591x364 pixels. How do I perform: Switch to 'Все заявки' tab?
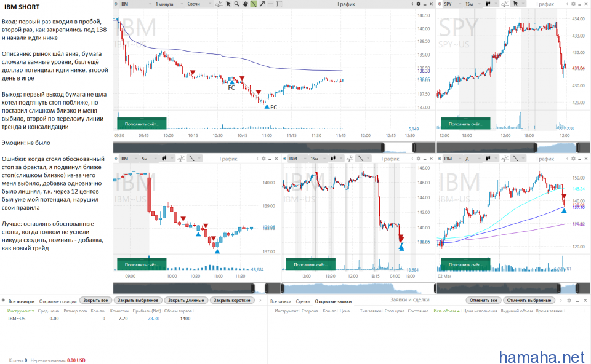tap(281, 301)
